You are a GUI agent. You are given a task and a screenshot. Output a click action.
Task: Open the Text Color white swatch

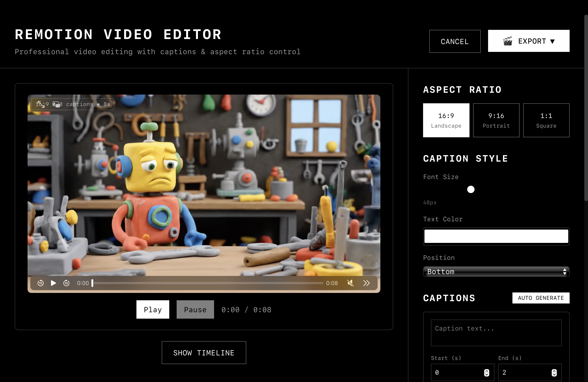496,236
